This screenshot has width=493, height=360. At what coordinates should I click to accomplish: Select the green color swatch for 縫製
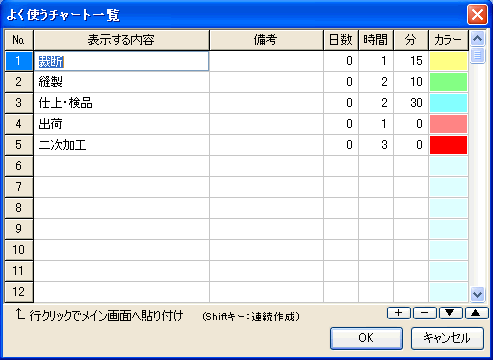click(x=448, y=82)
